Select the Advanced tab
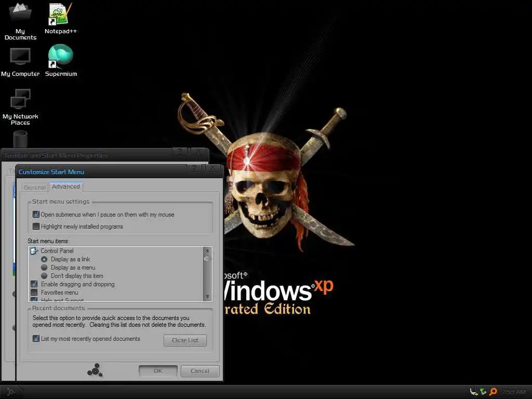Viewport: 532px width, 399px height. (66, 187)
